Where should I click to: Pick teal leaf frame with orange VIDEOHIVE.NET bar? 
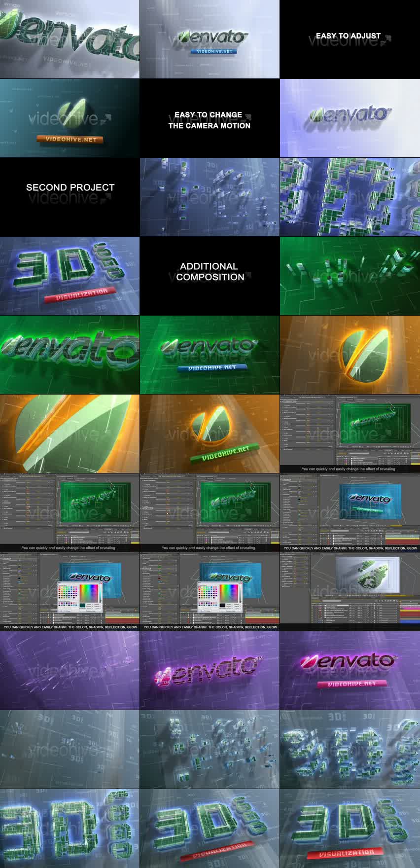[70, 118]
